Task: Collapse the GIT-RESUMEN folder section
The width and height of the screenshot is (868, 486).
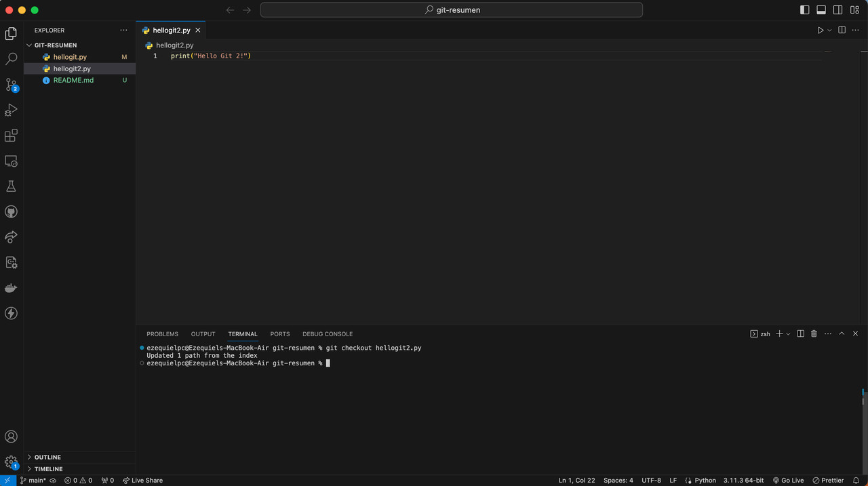Action: [x=56, y=45]
